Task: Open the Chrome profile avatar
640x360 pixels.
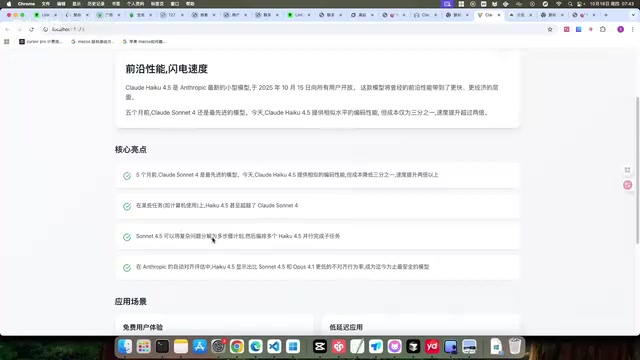Action: 620,29
